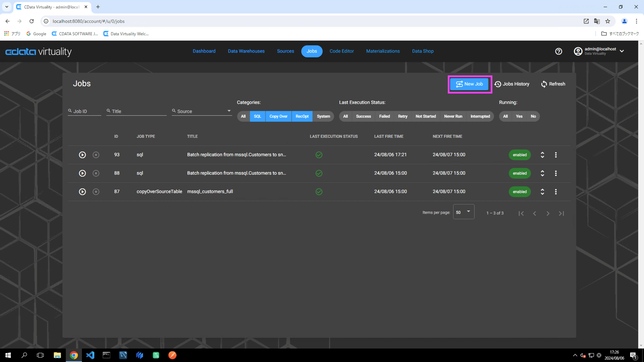
Task: Toggle the Copy Over category filter
Action: click(278, 116)
